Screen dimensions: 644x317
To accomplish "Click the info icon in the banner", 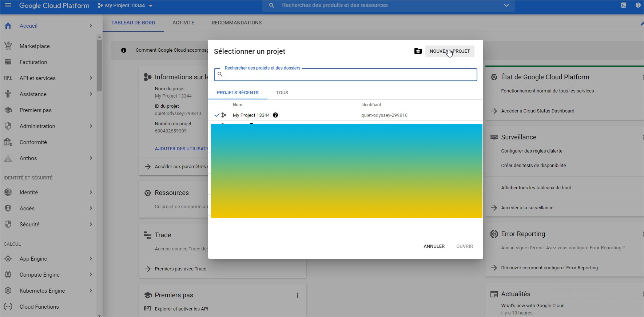I will [124, 50].
